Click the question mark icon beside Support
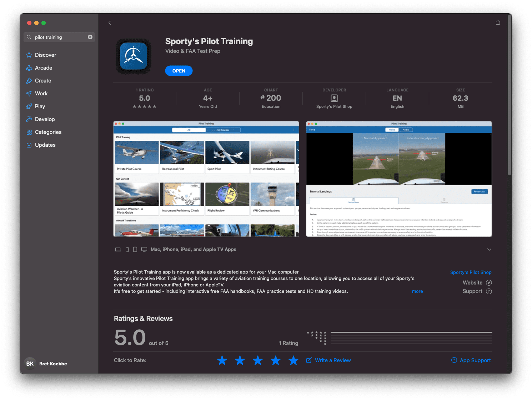The image size is (532, 400). click(x=489, y=291)
